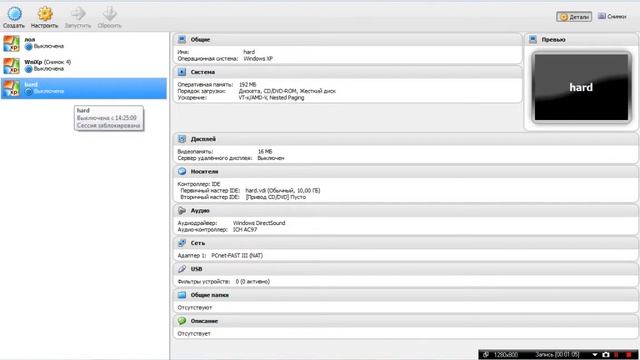This screenshot has height=360, width=640.
Task: Select the 'WinXp (Снимок 4)' virtual machine
Action: [84, 66]
